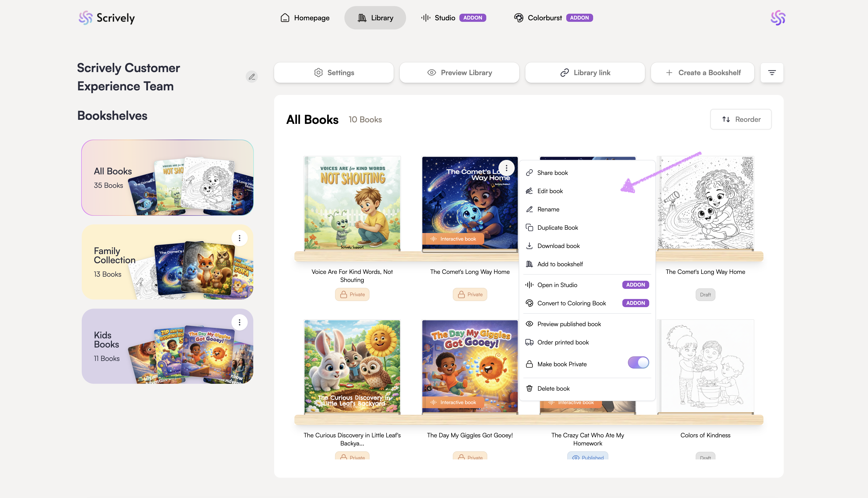The height and width of the screenshot is (498, 868).
Task: Select Delete book in the context menu
Action: tap(553, 388)
